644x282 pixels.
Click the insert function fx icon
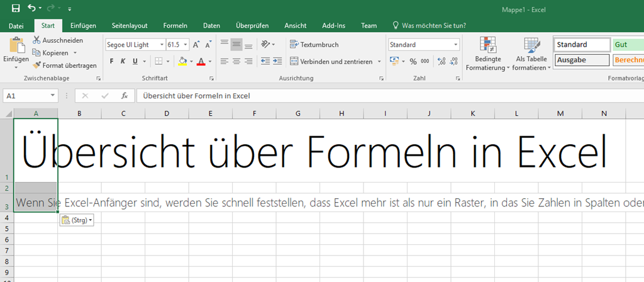coord(125,96)
